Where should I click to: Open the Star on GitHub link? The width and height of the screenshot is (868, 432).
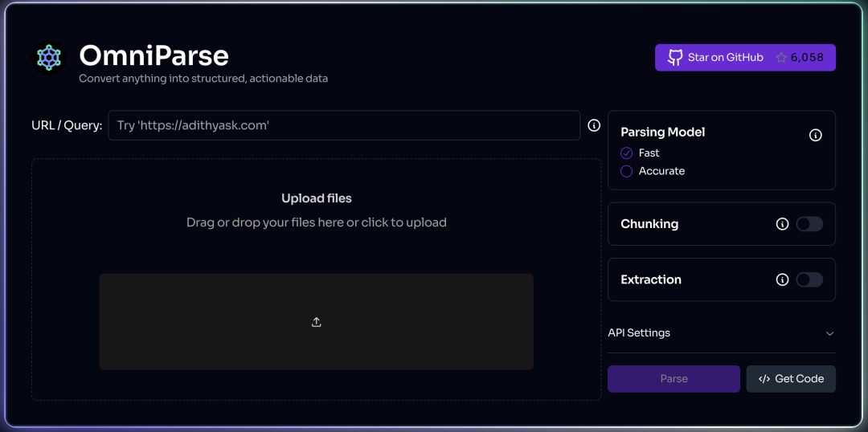point(725,58)
